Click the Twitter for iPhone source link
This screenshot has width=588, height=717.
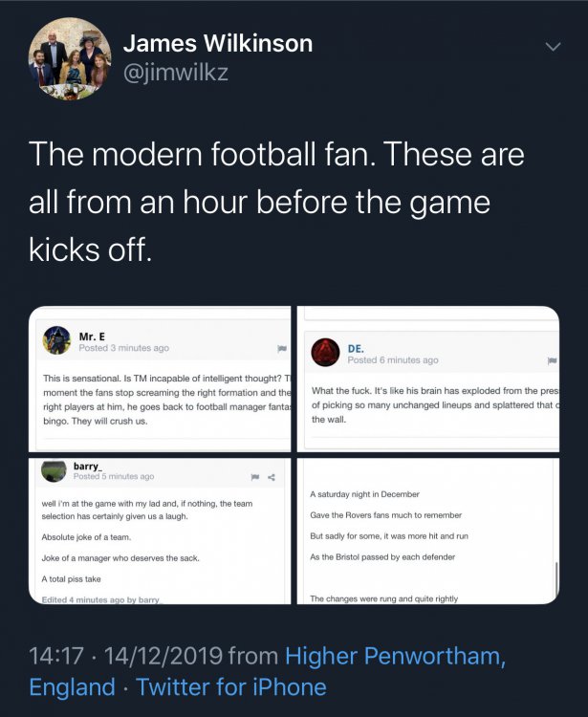(x=230, y=686)
